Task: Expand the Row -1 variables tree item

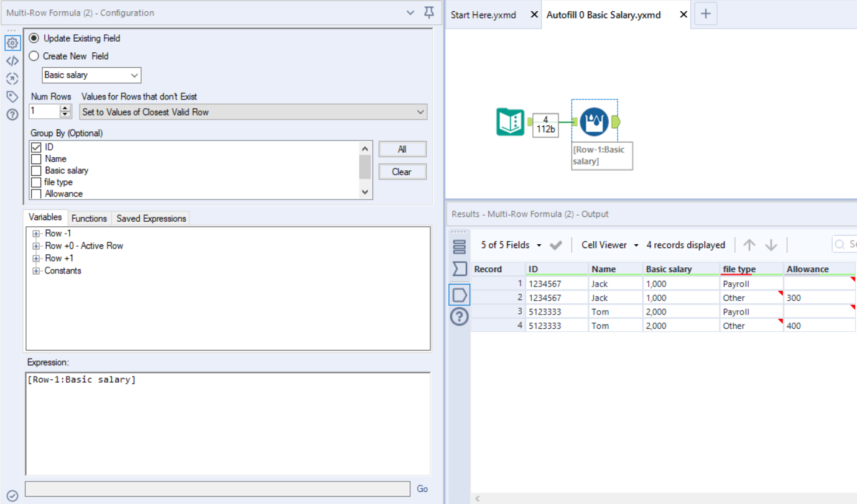Action: (37, 233)
